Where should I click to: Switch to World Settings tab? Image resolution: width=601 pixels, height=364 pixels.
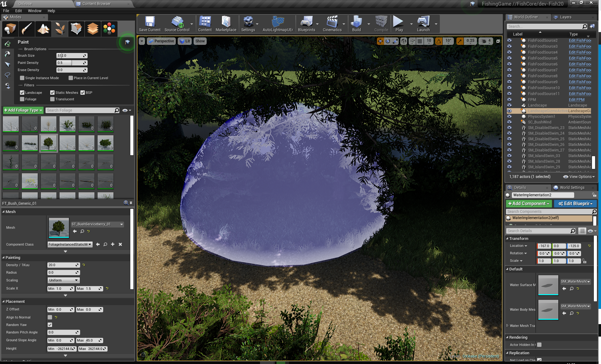click(x=572, y=188)
